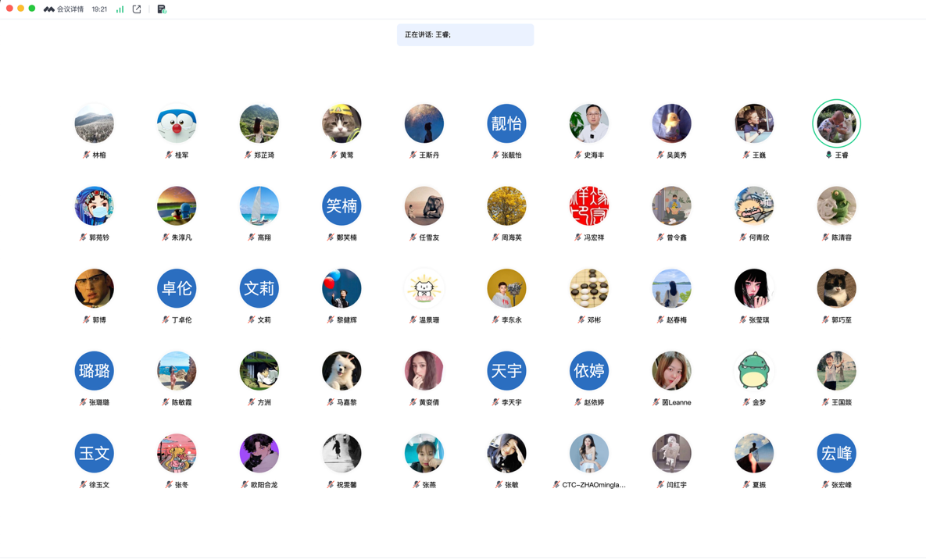The height and width of the screenshot is (560, 926).
Task: Click muted mic icon beside CTC-ZHAOmingla
Action: (x=556, y=485)
